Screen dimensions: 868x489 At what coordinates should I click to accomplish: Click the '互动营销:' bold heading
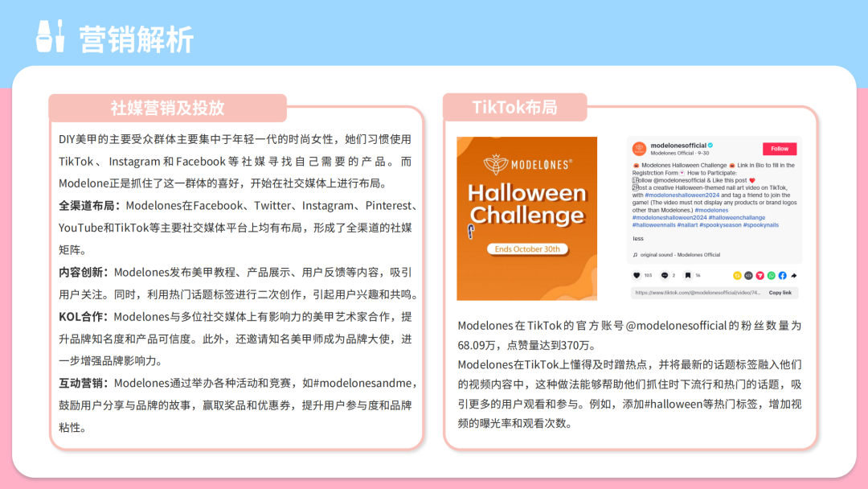[x=85, y=383]
